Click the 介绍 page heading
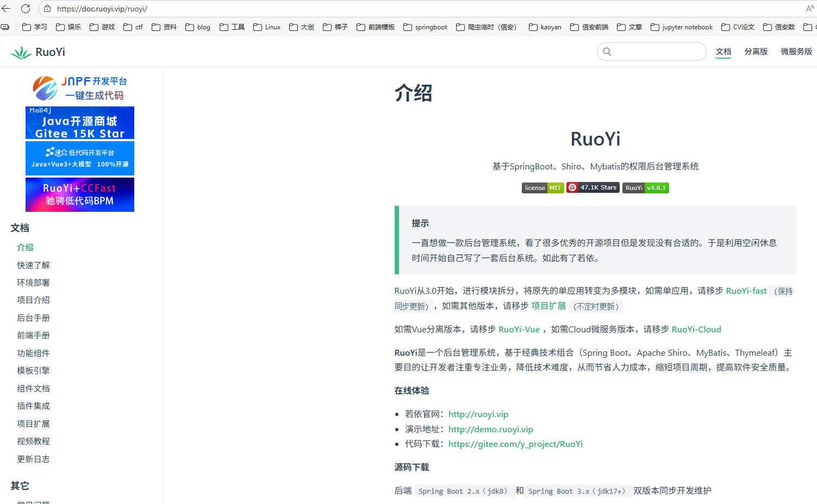Image resolution: width=817 pixels, height=504 pixels. [413, 93]
